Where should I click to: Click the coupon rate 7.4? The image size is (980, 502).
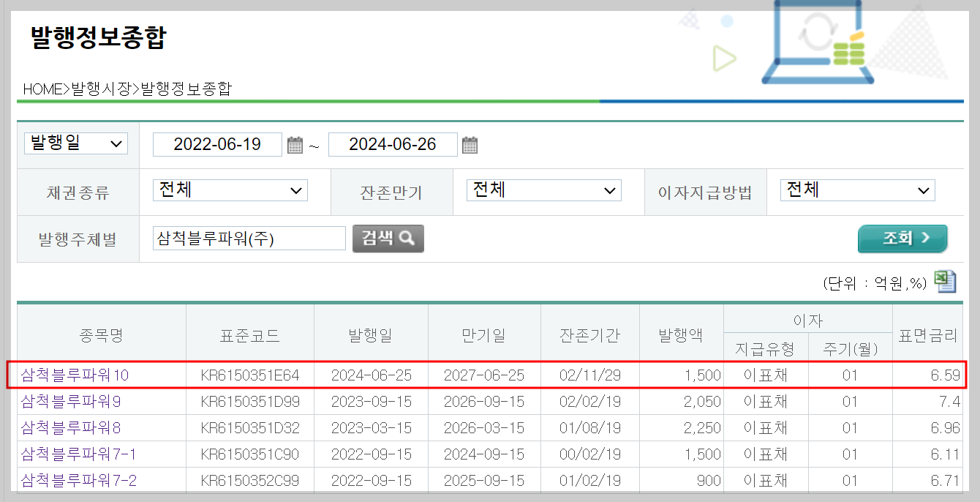pos(949,402)
